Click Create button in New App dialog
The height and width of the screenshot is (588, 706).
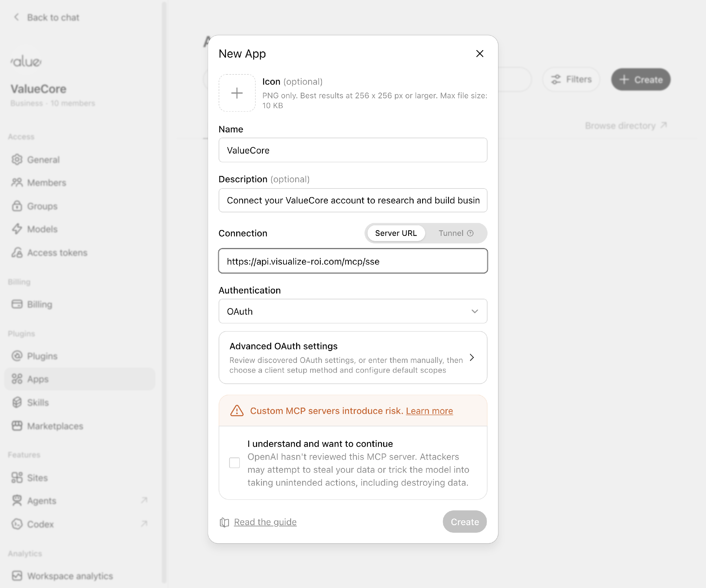465,522
